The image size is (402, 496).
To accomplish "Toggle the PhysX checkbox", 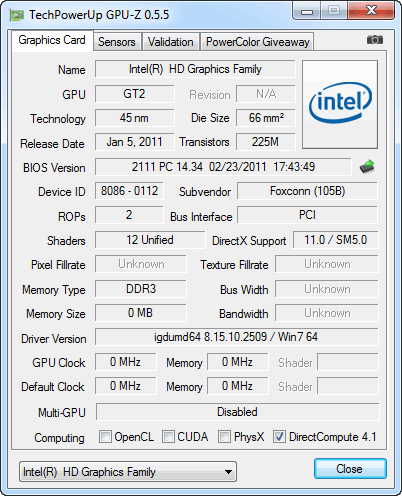I will [224, 436].
